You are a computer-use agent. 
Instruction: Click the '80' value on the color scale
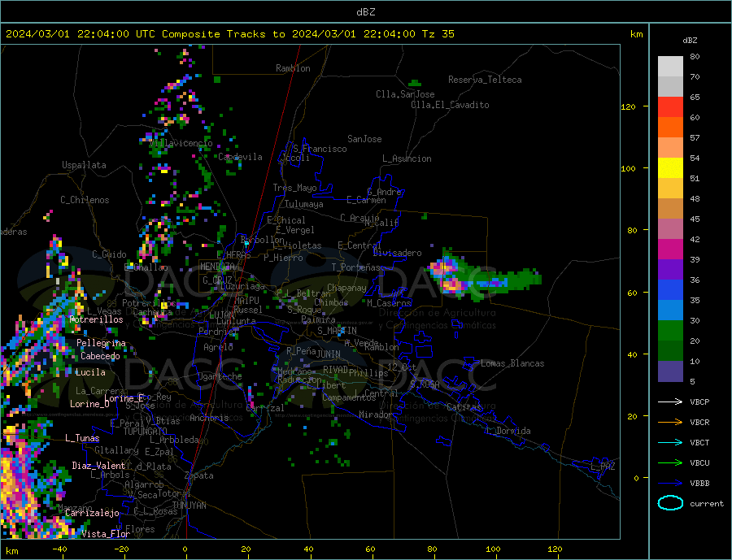click(695, 56)
